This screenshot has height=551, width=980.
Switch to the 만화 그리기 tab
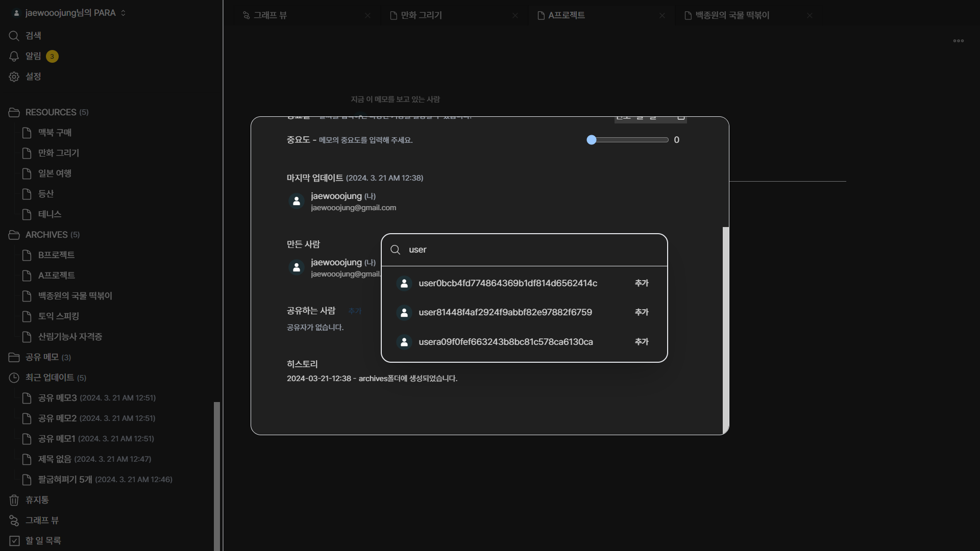pyautogui.click(x=421, y=15)
